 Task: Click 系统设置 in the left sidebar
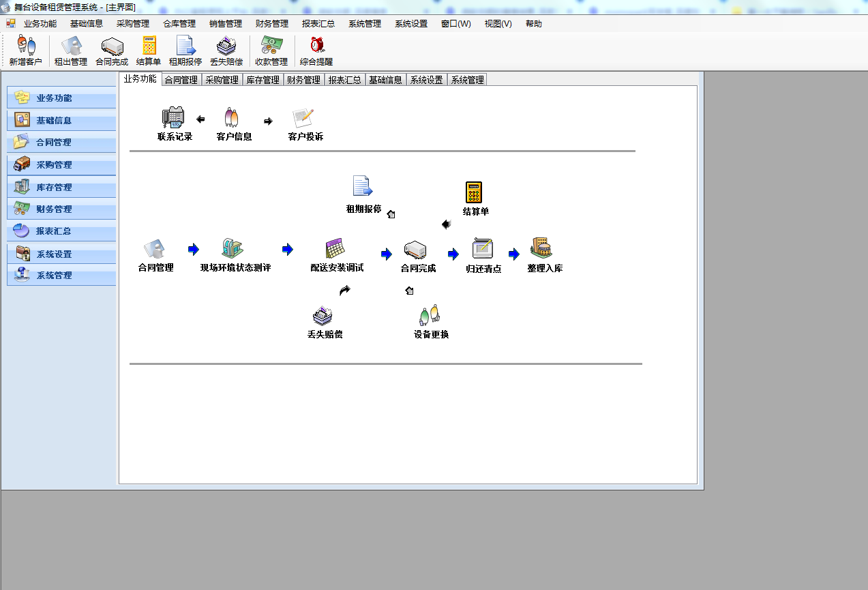coord(60,253)
